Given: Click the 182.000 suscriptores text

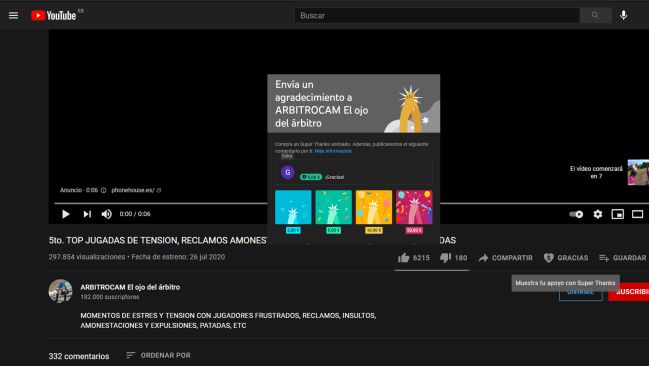Looking at the screenshot, I should (x=110, y=297).
